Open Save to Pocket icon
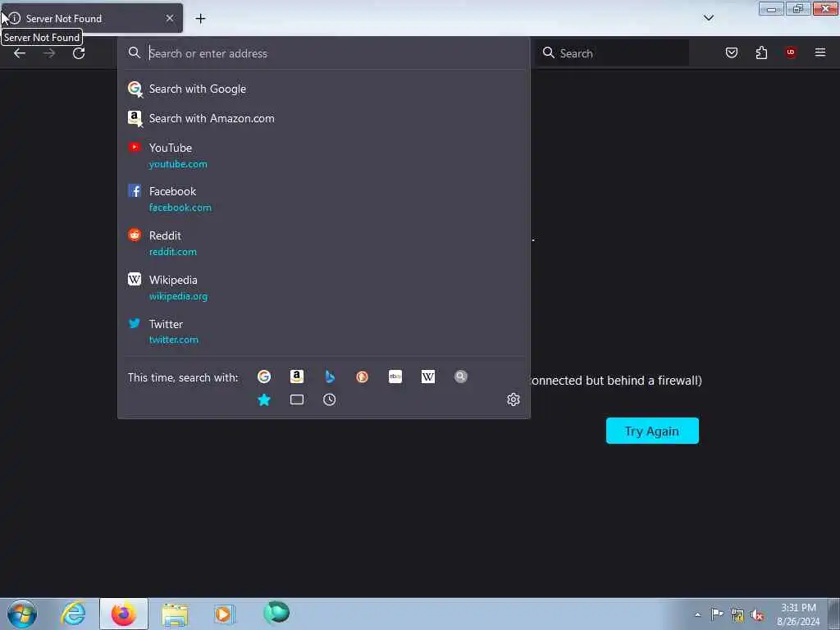 732,52
